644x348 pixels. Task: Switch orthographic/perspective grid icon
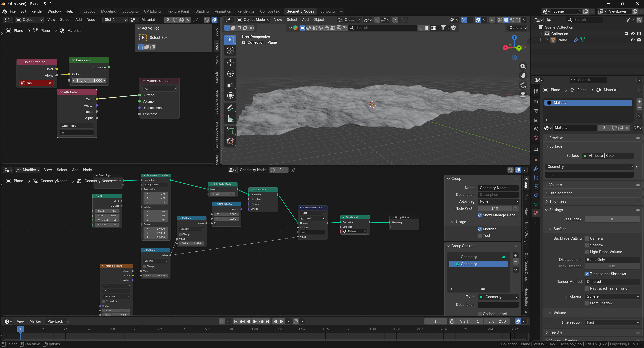523,95
